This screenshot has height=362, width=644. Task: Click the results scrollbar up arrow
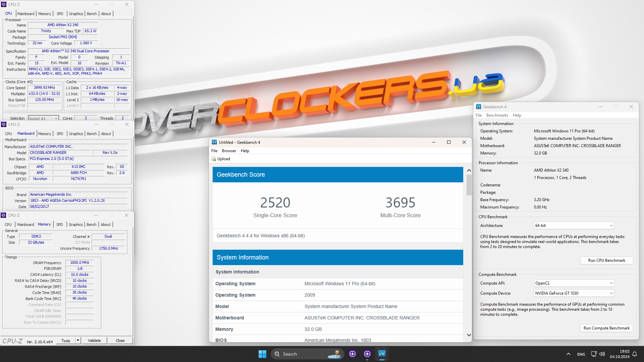(x=469, y=170)
